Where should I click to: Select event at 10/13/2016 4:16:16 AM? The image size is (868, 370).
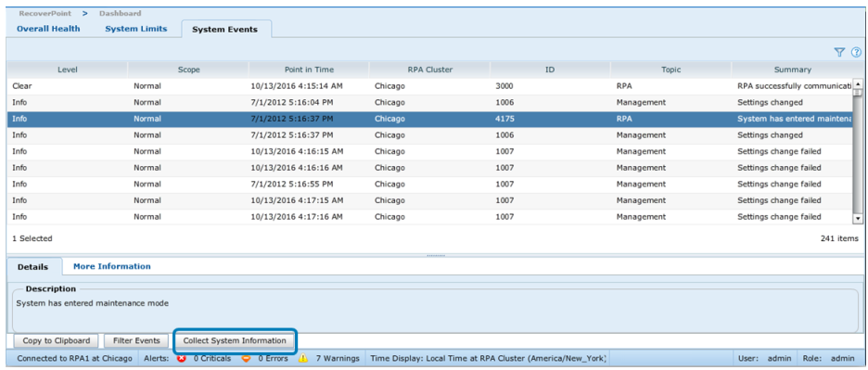[x=429, y=168]
